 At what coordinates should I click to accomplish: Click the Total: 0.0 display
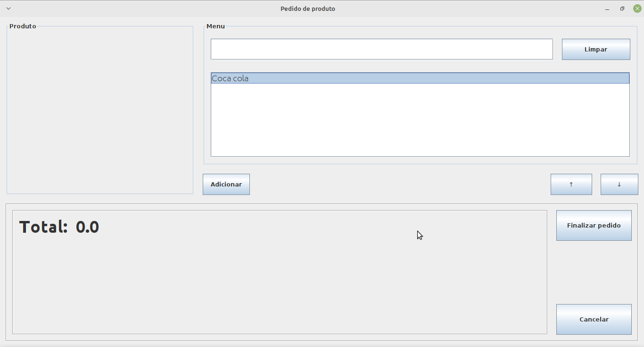pyautogui.click(x=59, y=227)
